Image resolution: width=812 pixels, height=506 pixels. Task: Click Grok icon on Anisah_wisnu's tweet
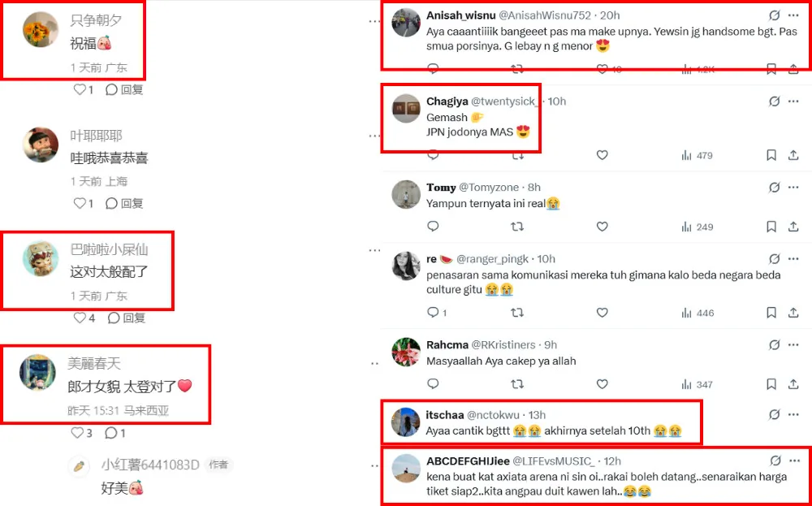click(775, 15)
